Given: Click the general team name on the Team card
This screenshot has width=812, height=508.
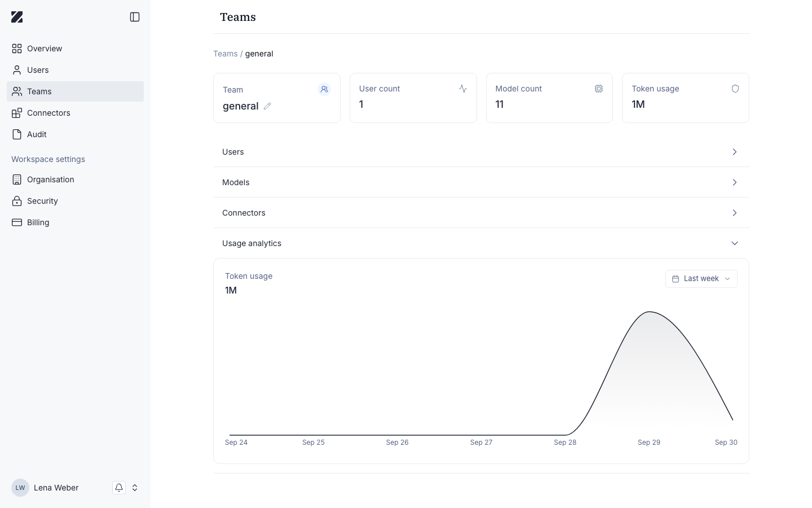Looking at the screenshot, I should pos(241,106).
